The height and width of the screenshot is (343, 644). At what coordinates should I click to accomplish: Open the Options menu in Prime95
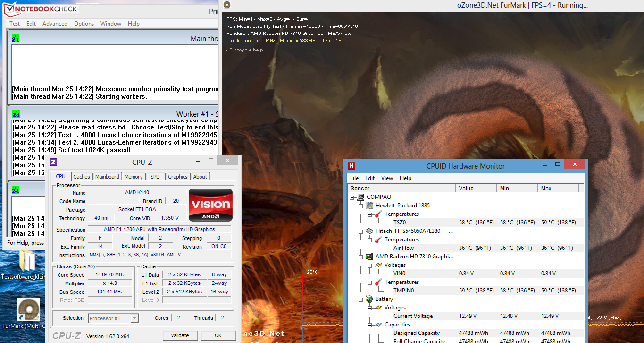pos(84,24)
